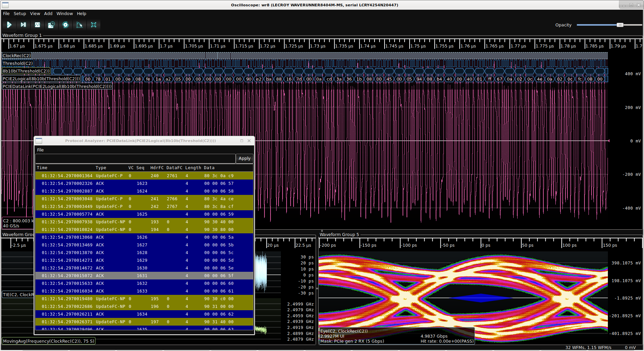Toggle fullscreen with the expand icon

tap(94, 25)
